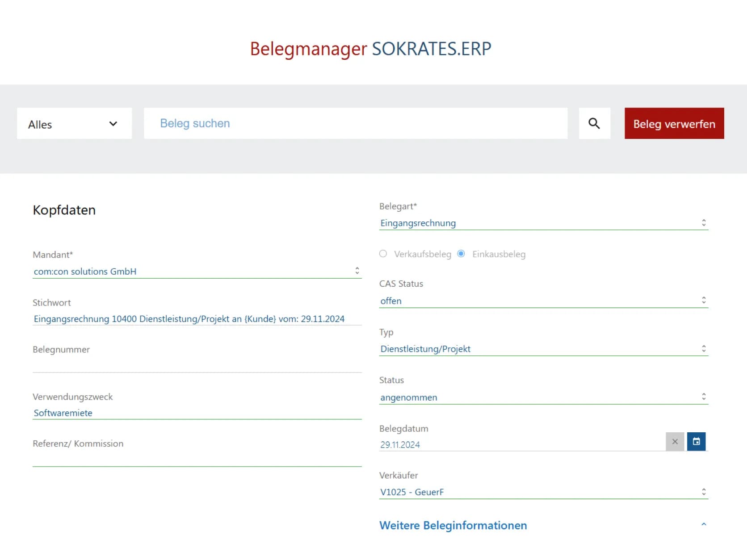Open the Belegart dropdown showing Eingangsrechnung
Screen dimensions: 747x560
point(491,223)
